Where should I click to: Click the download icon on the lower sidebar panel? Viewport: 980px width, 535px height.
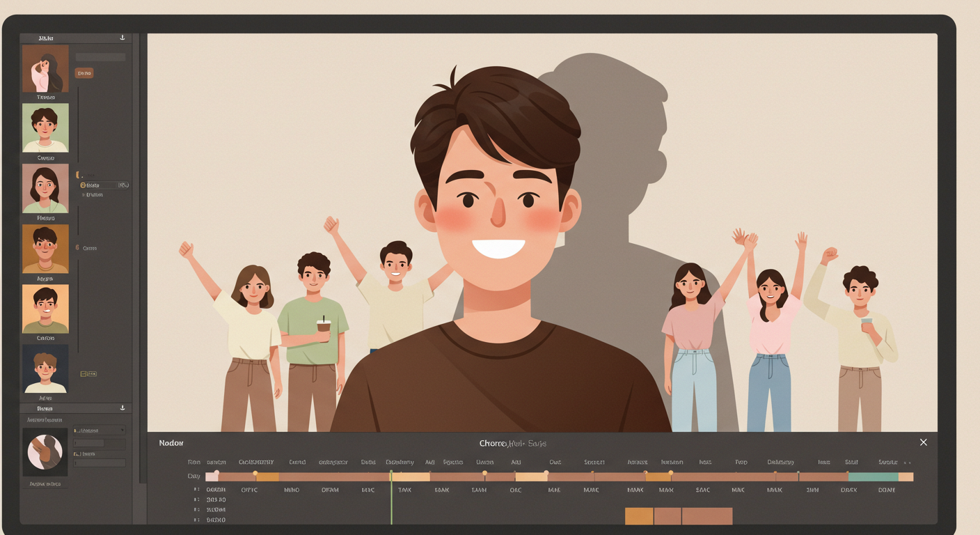pyautogui.click(x=122, y=408)
